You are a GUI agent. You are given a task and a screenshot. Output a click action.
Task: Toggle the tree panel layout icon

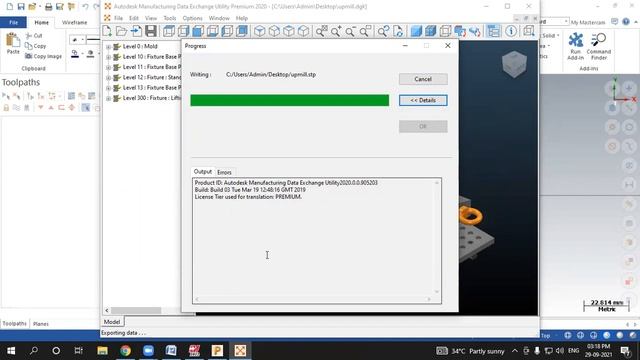pyautogui.click(x=493, y=31)
